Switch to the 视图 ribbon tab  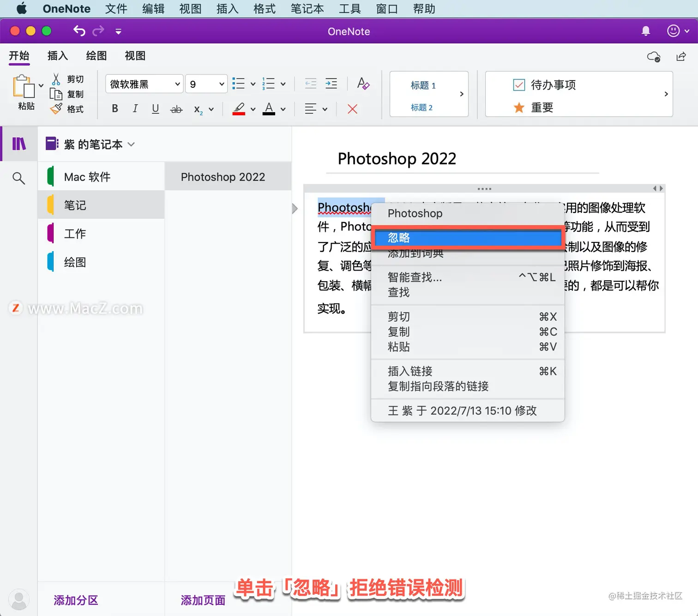135,56
